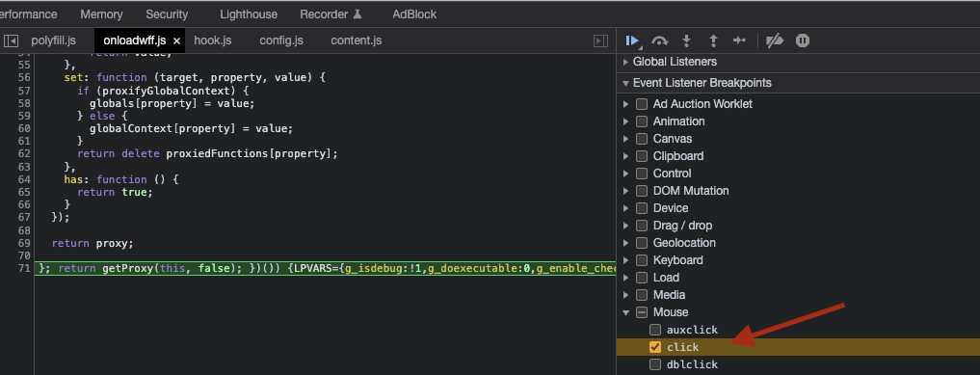Expand the DOM Mutation category arrow
Screen dimensions: 980x375
pos(626,191)
